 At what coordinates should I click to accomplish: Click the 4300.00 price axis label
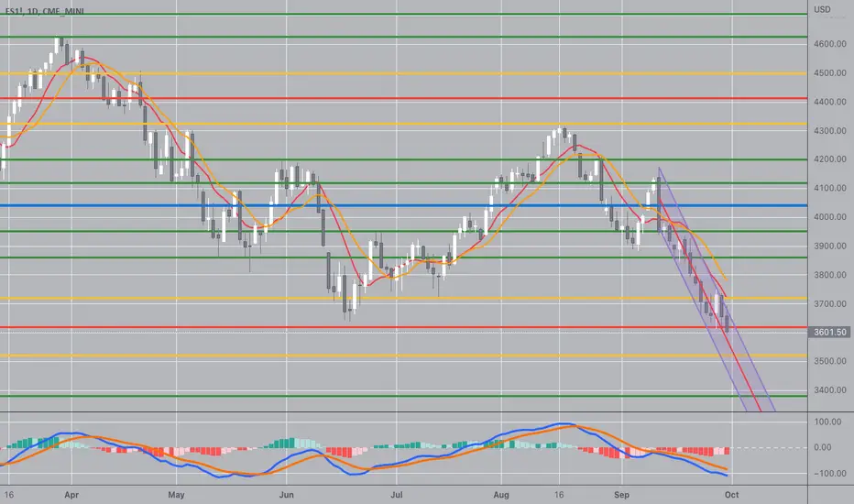click(829, 130)
